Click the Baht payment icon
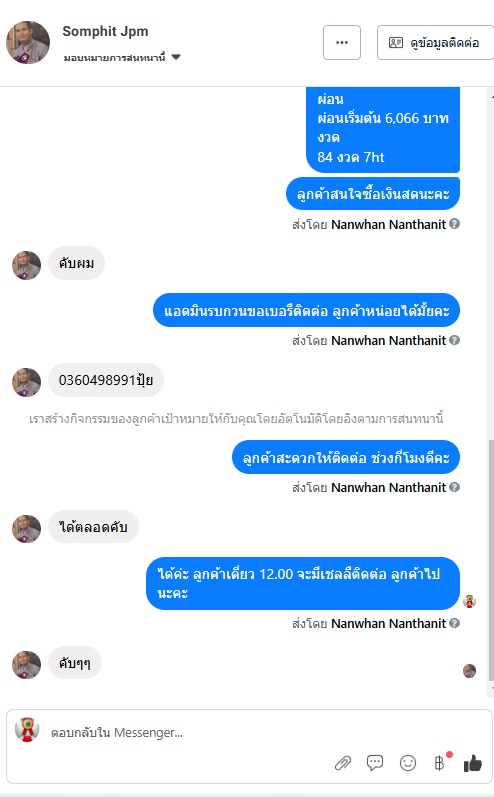Viewport: 494px width, 797px height. pyautogui.click(x=440, y=762)
